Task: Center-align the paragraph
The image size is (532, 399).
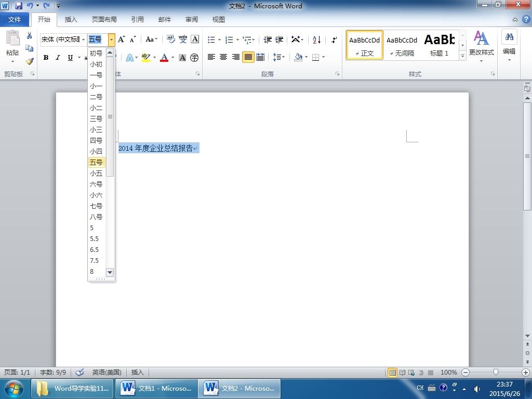Action: 223,57
